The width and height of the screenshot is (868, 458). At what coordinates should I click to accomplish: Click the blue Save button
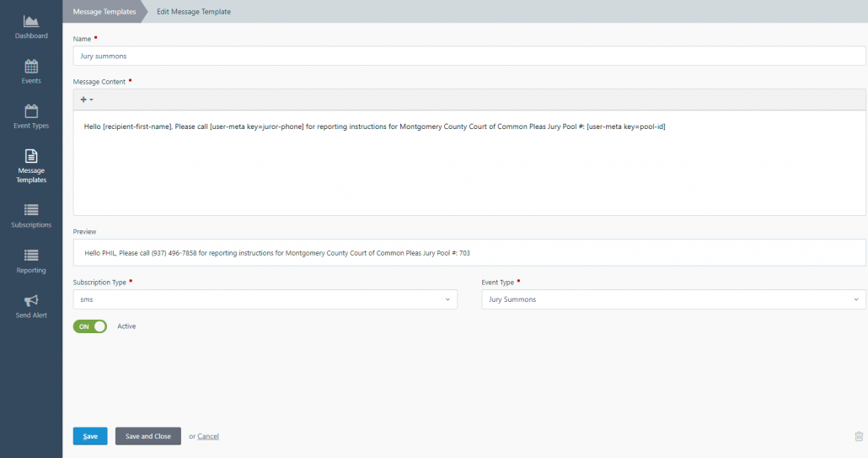click(x=90, y=436)
